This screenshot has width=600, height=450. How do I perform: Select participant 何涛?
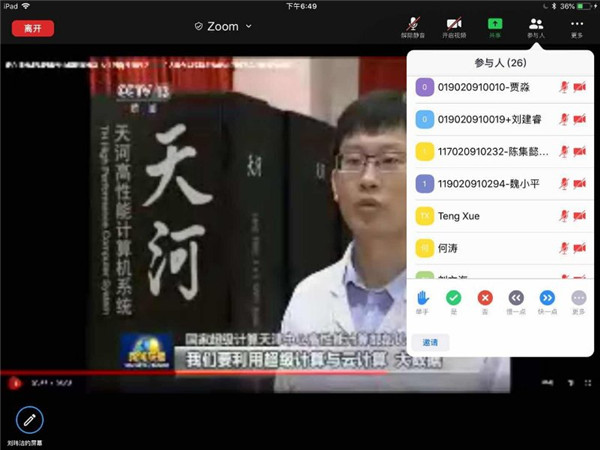[501, 248]
